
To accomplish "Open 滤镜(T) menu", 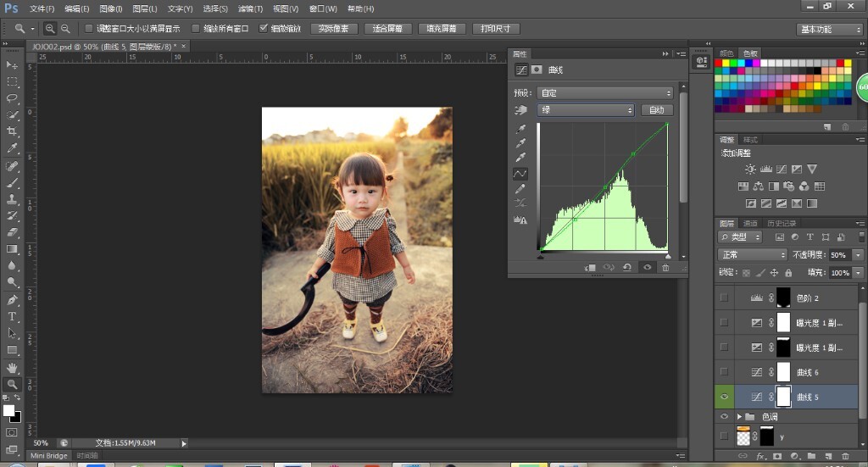I will tap(250, 8).
